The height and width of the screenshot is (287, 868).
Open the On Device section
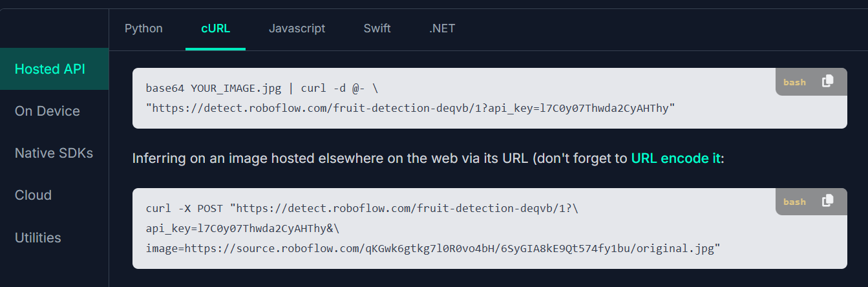47,111
